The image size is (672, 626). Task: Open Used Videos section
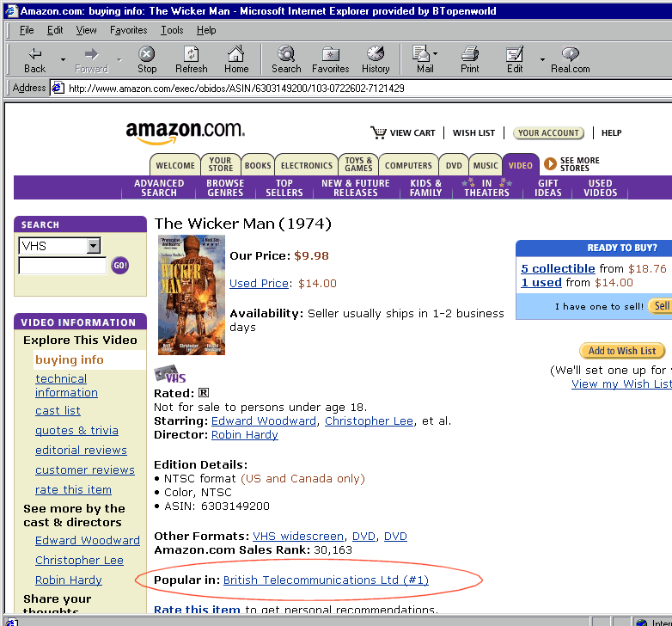pos(600,187)
